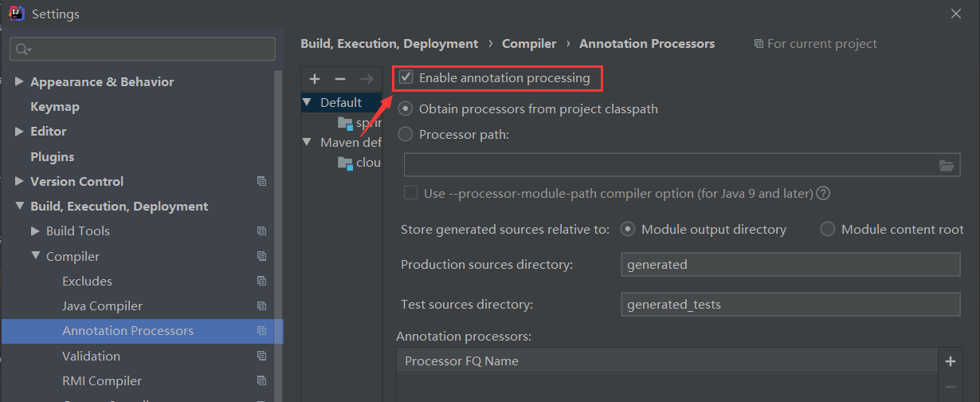Click project-level icon beside Build Tools
The image size is (980, 402).
click(261, 231)
